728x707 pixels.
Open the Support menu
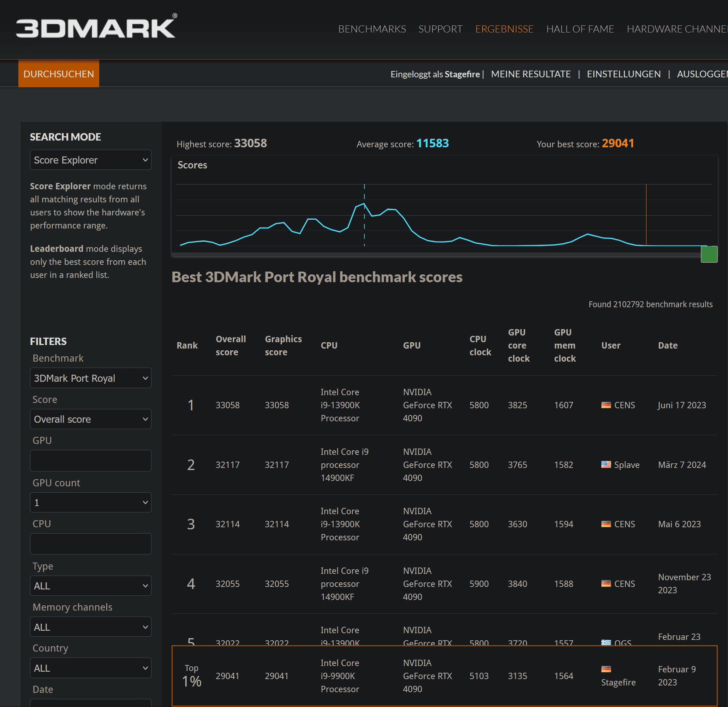tap(440, 29)
